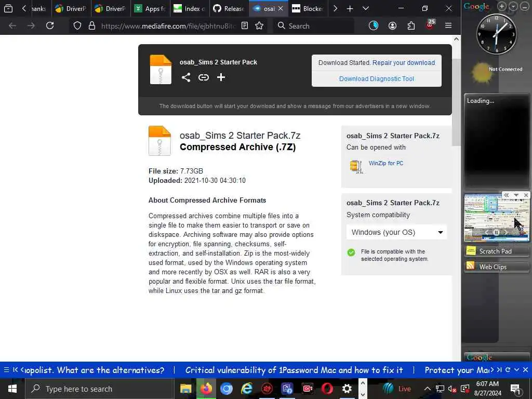The height and width of the screenshot is (399, 532).
Task: Click the forward navigation arrow
Action: [31, 25]
